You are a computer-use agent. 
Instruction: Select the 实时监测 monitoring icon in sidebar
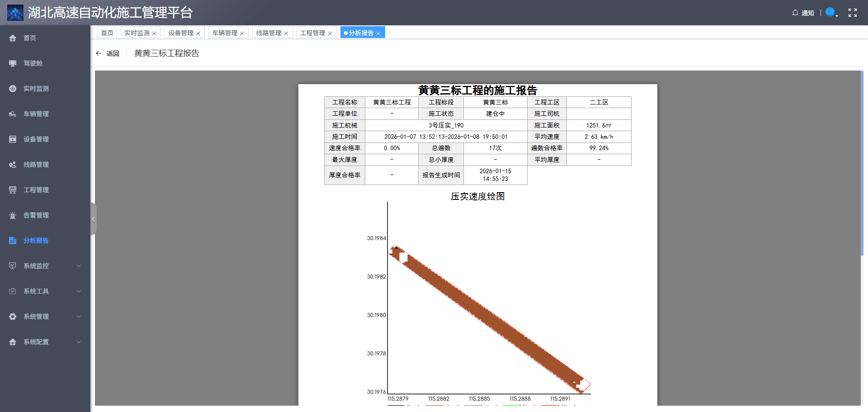tap(13, 89)
